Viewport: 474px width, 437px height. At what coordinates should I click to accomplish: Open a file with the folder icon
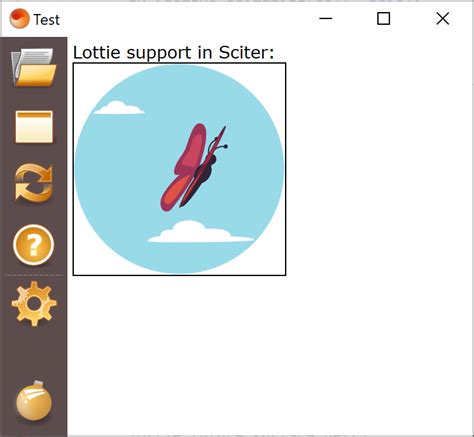[x=34, y=68]
